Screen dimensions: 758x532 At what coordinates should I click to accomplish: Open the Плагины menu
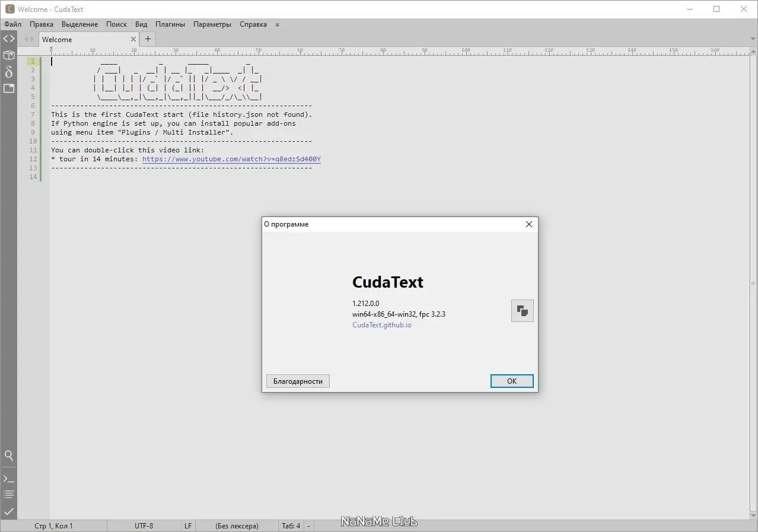pos(170,24)
